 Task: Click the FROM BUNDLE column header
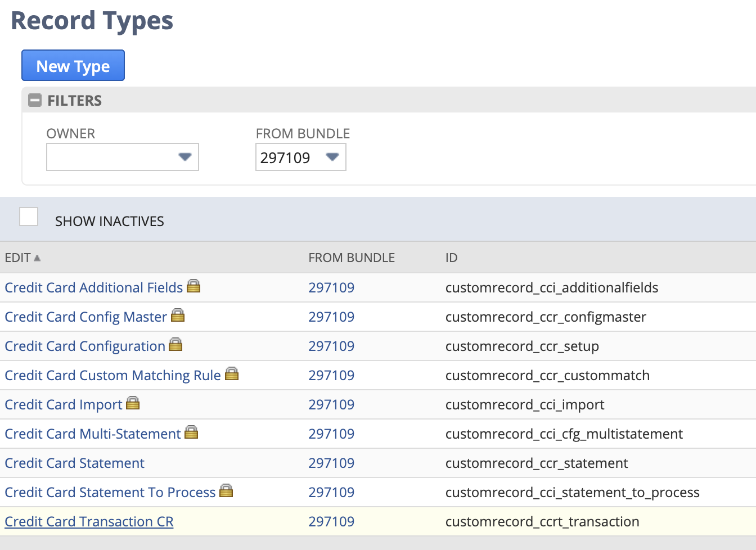coord(352,258)
